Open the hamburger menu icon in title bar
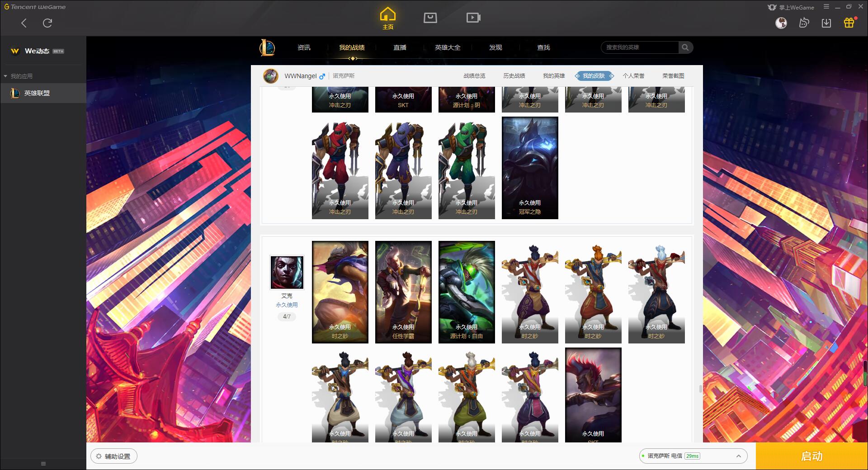 [826, 7]
